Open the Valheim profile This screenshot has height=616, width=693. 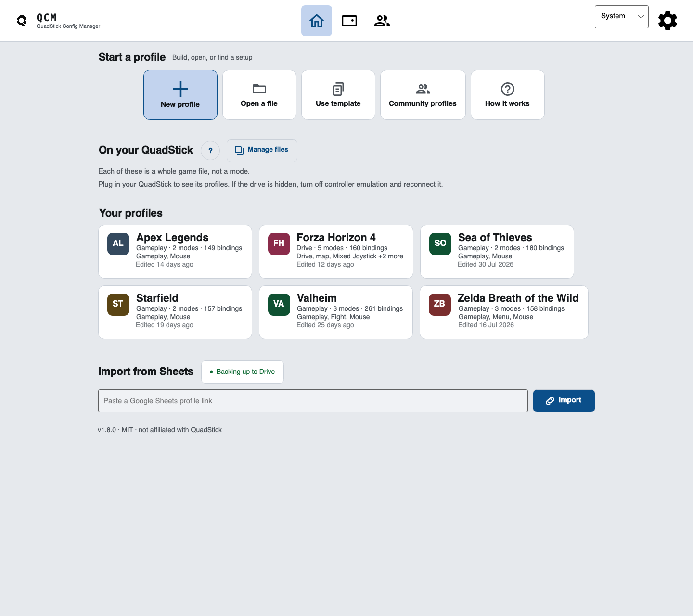[x=336, y=312]
